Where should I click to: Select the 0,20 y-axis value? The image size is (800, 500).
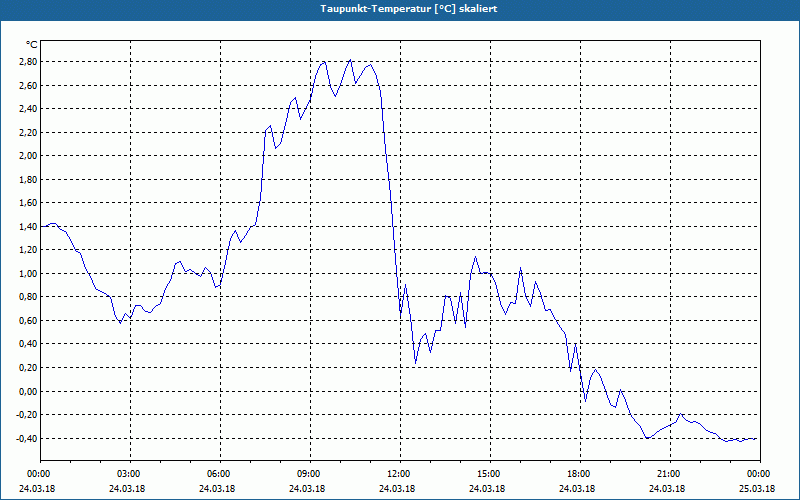pos(28,368)
